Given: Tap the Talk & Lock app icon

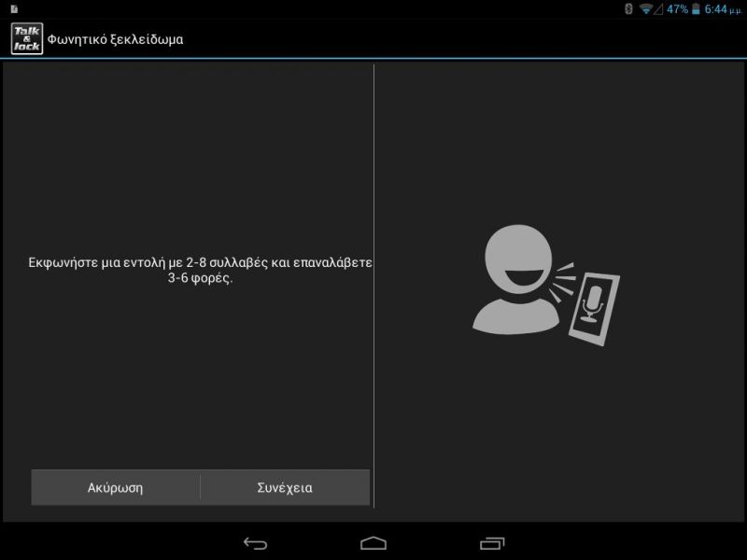Looking at the screenshot, I should pyautogui.click(x=27, y=38).
